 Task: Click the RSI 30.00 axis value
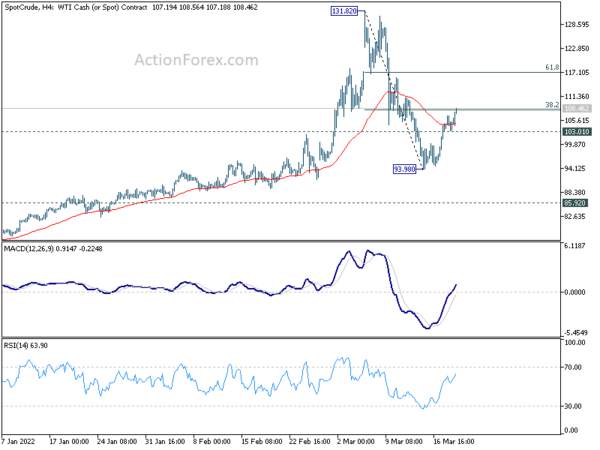click(573, 406)
